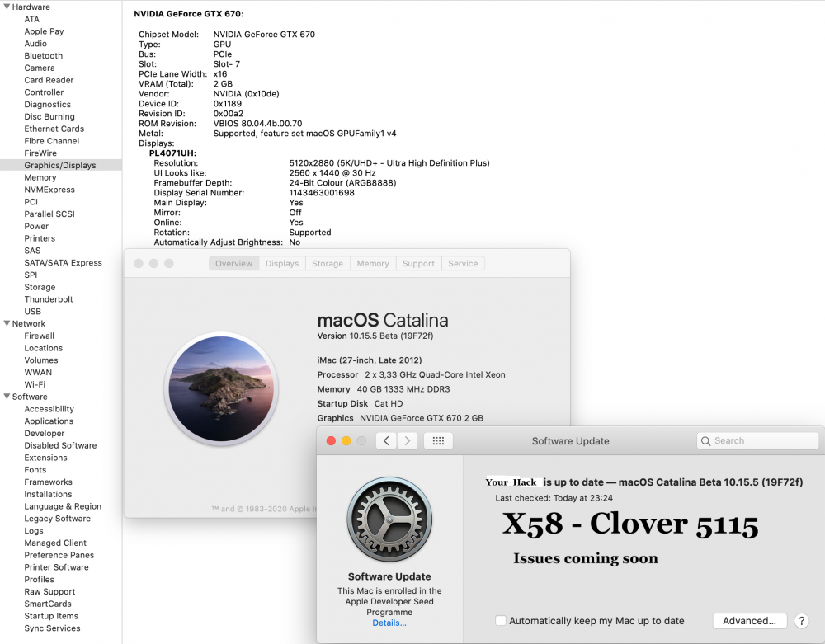Image resolution: width=825 pixels, height=644 pixels.
Task: Open Diagnostics in the sidebar
Action: click(47, 104)
